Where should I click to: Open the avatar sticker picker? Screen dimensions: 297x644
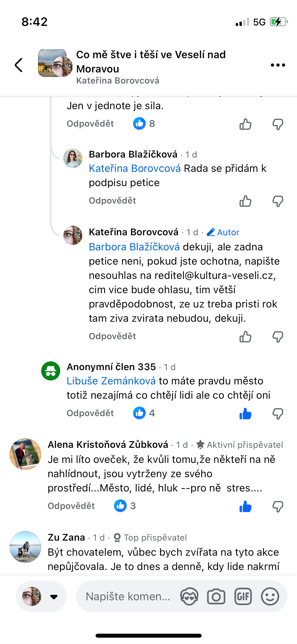[189, 597]
